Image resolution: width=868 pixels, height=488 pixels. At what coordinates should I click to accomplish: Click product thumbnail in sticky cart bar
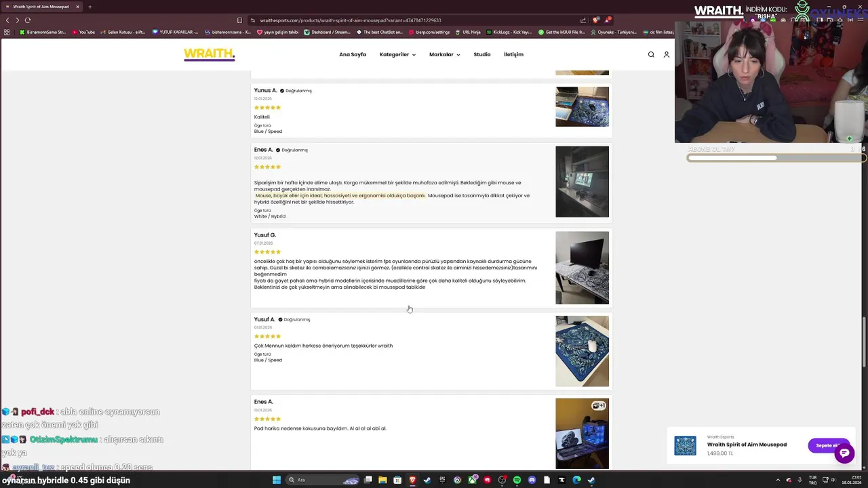[685, 445]
